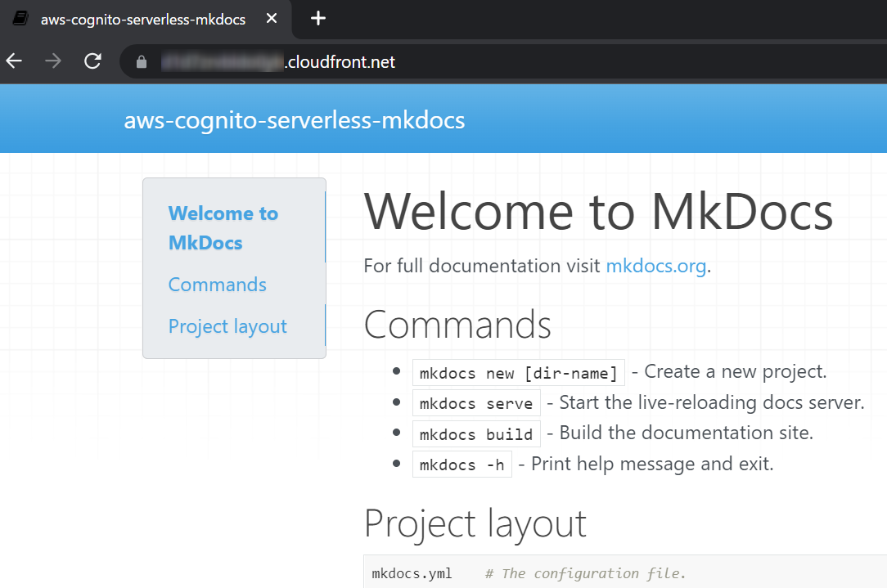Click the book favicon on the tab
Image resolution: width=887 pixels, height=588 pixels.
coord(21,19)
